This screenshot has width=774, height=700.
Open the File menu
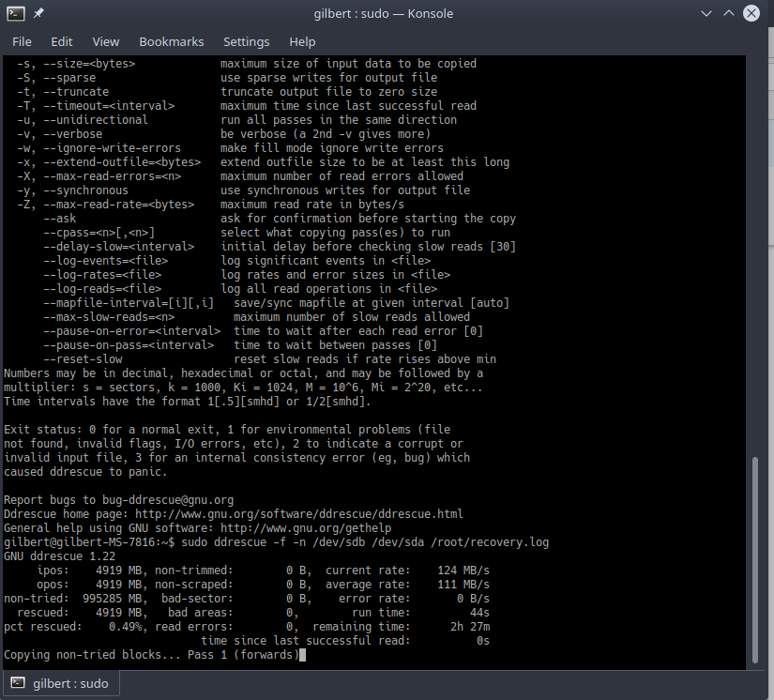pyautogui.click(x=22, y=42)
